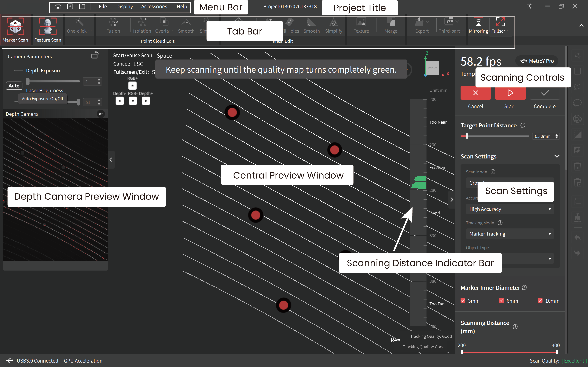Open the Display menu

(124, 7)
